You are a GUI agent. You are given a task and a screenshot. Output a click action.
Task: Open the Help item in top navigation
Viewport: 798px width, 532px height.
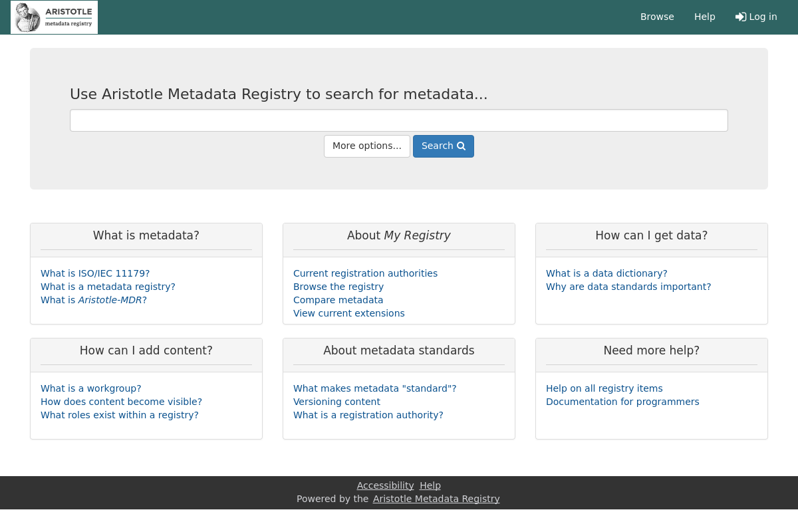[705, 17]
